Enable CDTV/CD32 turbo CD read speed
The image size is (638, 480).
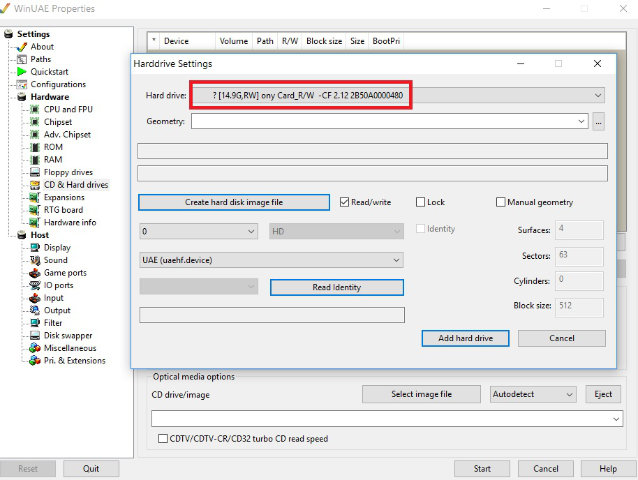point(163,439)
